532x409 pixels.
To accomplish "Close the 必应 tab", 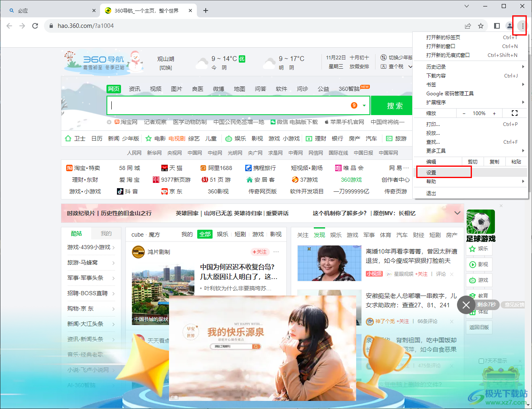I will tap(94, 10).
